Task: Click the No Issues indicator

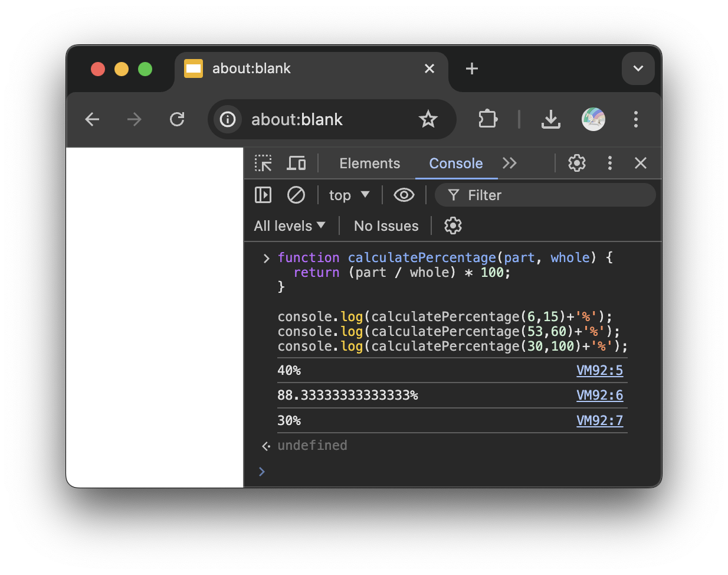Action: tap(386, 226)
